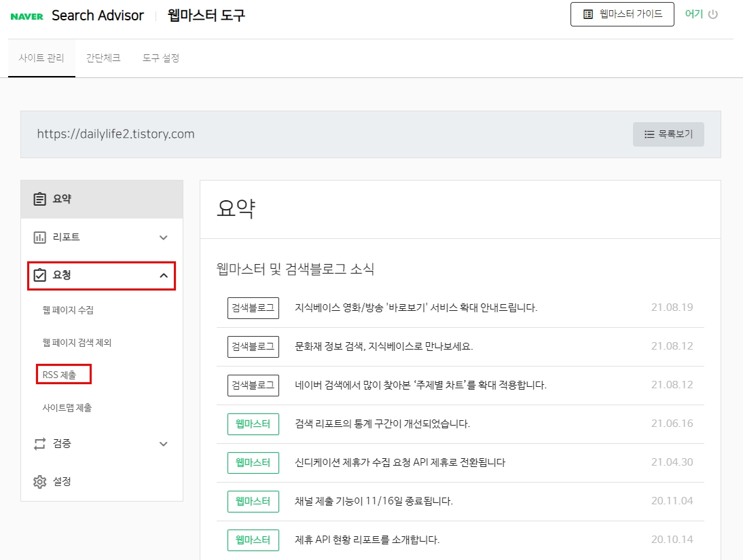Open RSS 제출 menu item
Image resolution: width=743 pixels, height=560 pixels.
[x=59, y=375]
